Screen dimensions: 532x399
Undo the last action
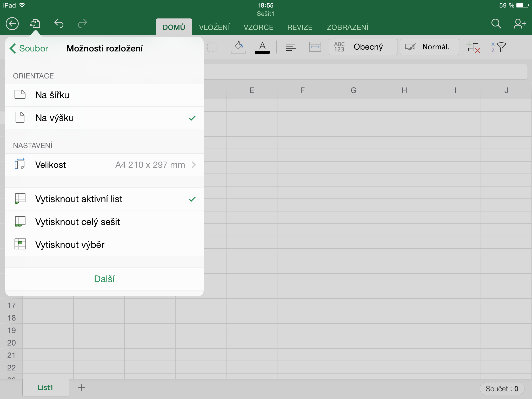click(x=59, y=24)
